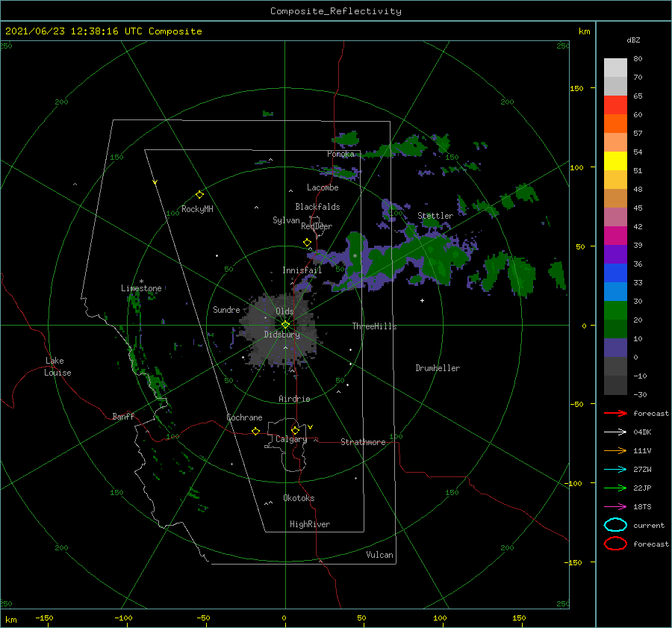
Task: Click the ThreeHills town label
Action: 375,326
